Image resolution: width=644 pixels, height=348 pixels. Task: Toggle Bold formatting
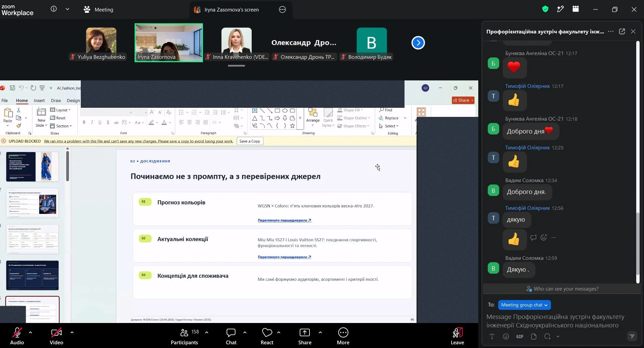tap(84, 122)
